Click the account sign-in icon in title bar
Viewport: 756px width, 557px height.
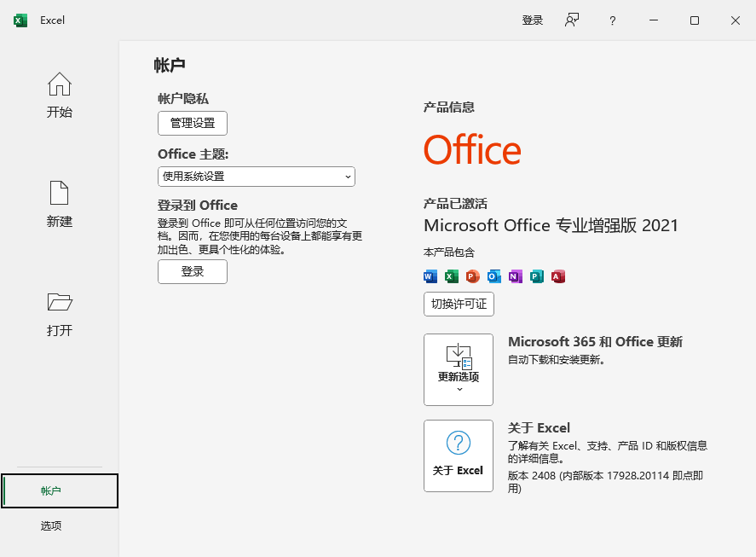pyautogui.click(x=571, y=20)
